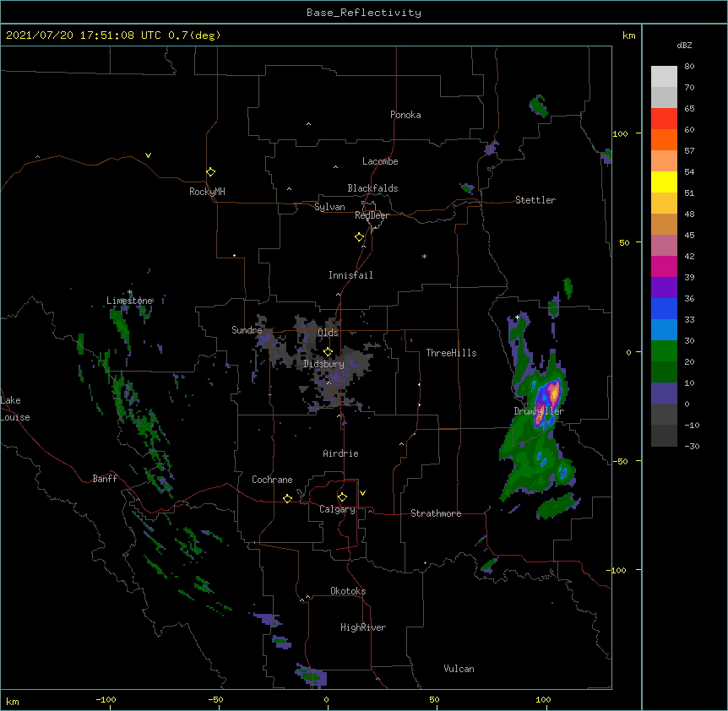The height and width of the screenshot is (711, 728).
Task: Select the yellow diamond marker south of RedDeer
Action: tap(360, 237)
